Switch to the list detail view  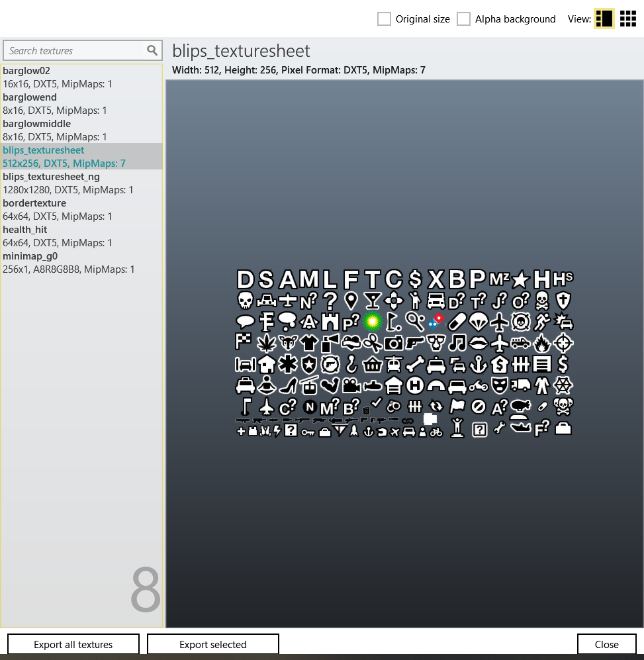click(604, 19)
